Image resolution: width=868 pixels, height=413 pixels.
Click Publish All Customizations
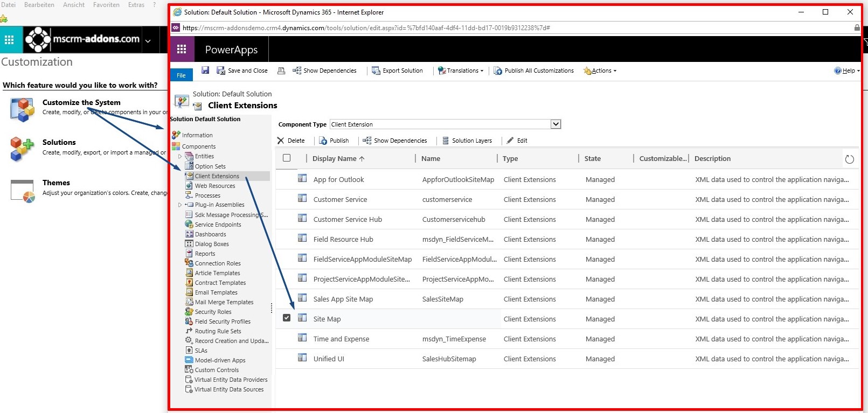click(x=534, y=71)
